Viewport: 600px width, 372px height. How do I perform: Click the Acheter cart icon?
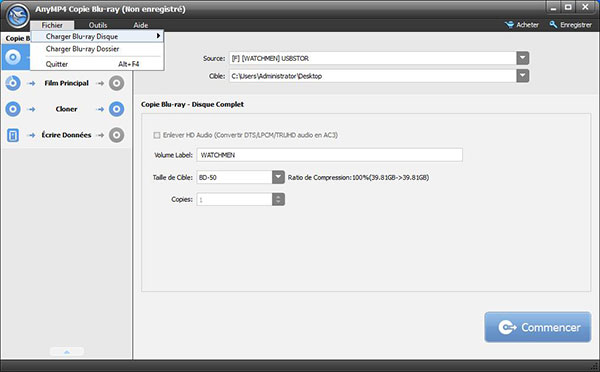point(509,25)
